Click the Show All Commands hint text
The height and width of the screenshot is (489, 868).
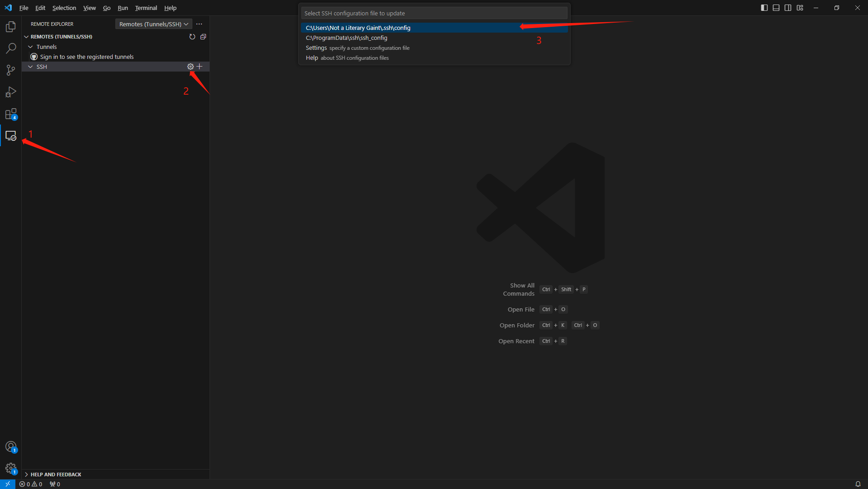point(519,289)
